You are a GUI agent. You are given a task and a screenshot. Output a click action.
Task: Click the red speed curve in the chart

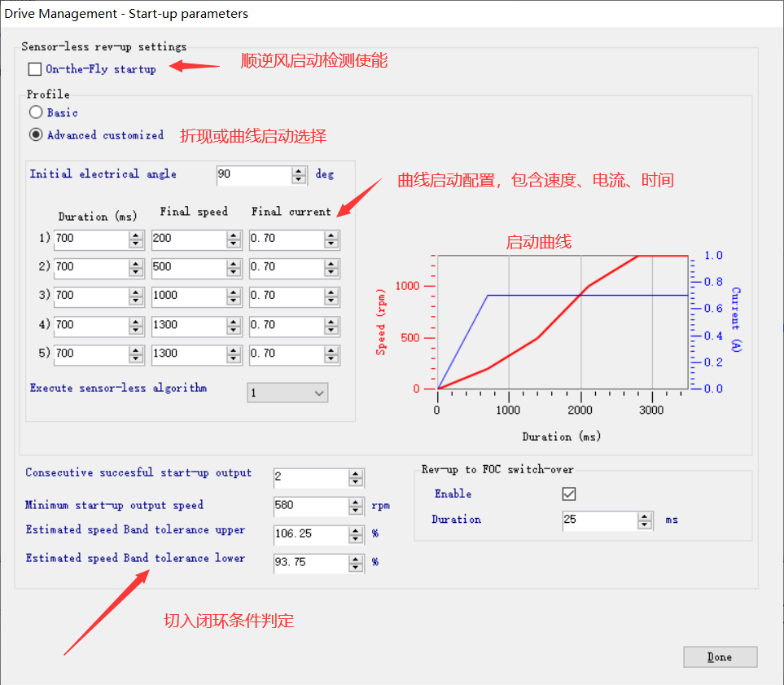click(537, 338)
